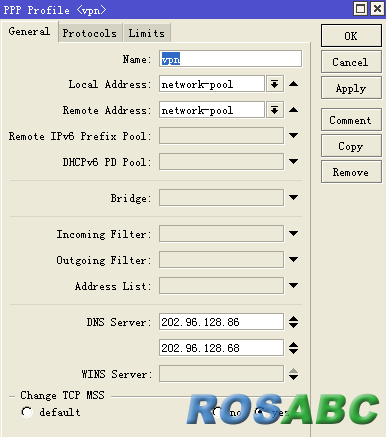The width and height of the screenshot is (386, 437).
Task: Click the stepper beside DNS 202.96.128.68
Action: click(293, 348)
